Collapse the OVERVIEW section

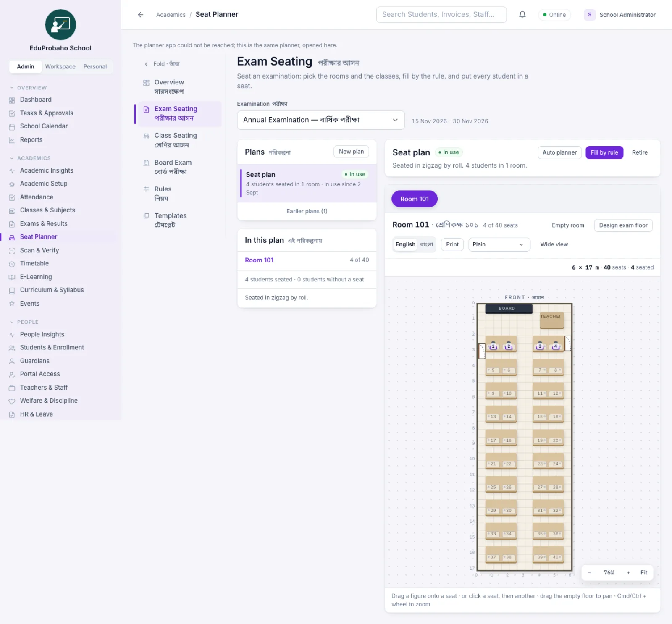point(28,88)
